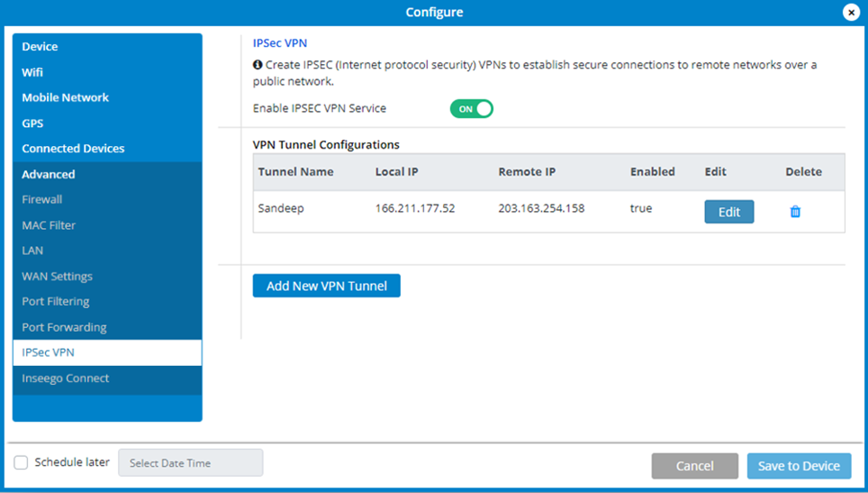The image size is (868, 493).
Task: Toggle off Enable IPSEC VPN Service
Action: tap(472, 109)
